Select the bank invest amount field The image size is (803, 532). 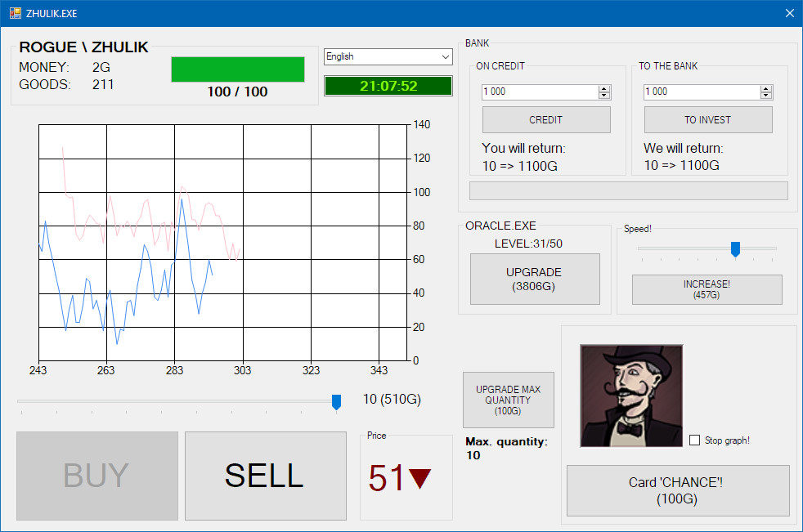(699, 92)
